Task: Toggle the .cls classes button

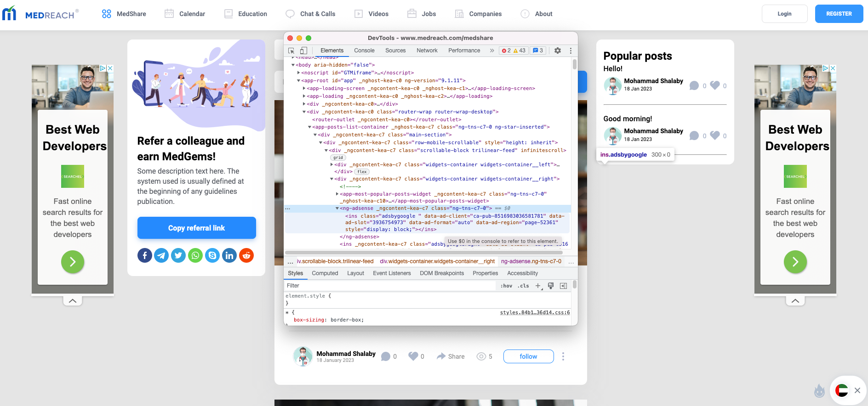Action: [523, 286]
